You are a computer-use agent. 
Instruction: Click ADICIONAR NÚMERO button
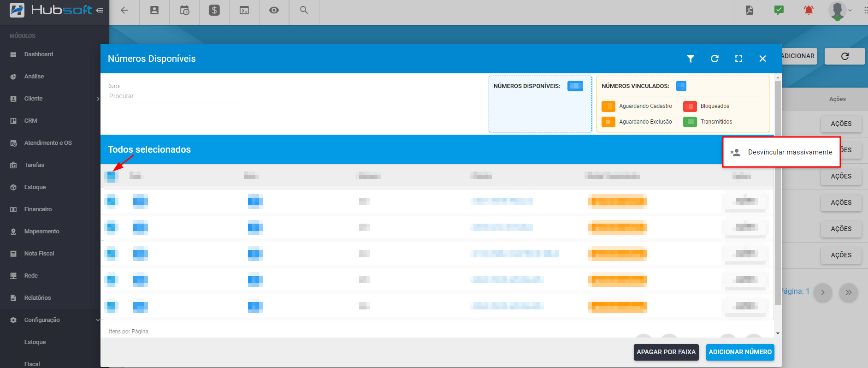pyautogui.click(x=740, y=352)
